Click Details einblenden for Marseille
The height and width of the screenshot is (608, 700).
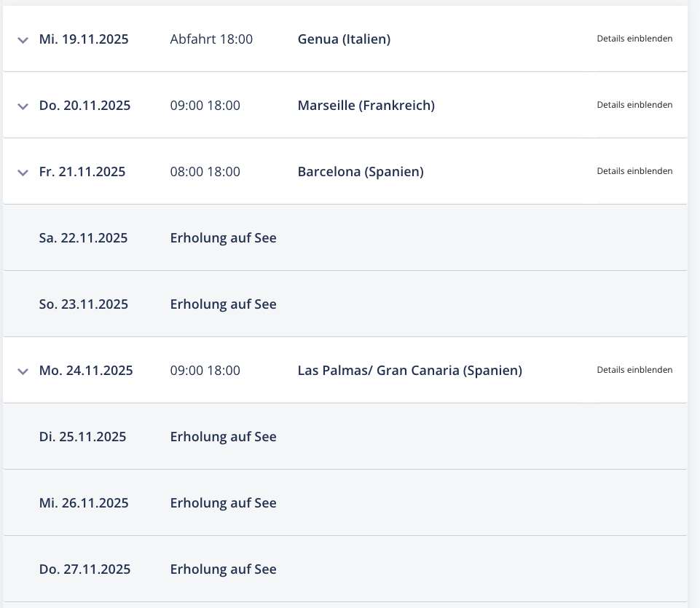[634, 104]
